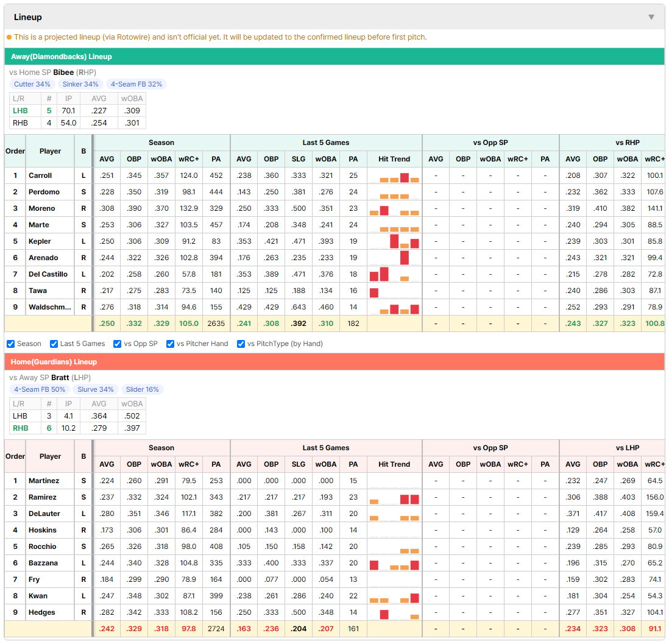
Task: Uncheck the Season checkbox
Action: [11, 344]
